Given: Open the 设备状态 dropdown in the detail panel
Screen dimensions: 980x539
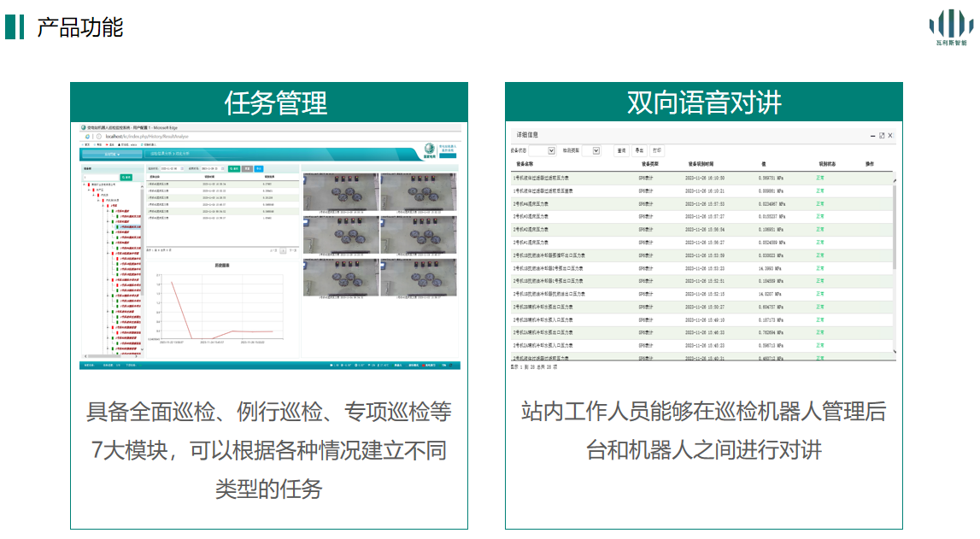Looking at the screenshot, I should click(x=550, y=151).
